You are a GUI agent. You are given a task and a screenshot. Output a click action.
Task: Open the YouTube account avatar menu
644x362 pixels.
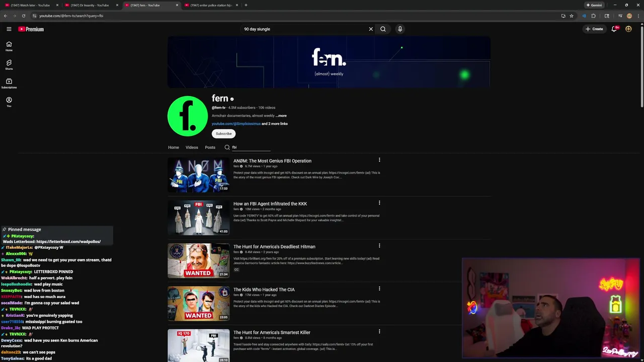[628, 29]
